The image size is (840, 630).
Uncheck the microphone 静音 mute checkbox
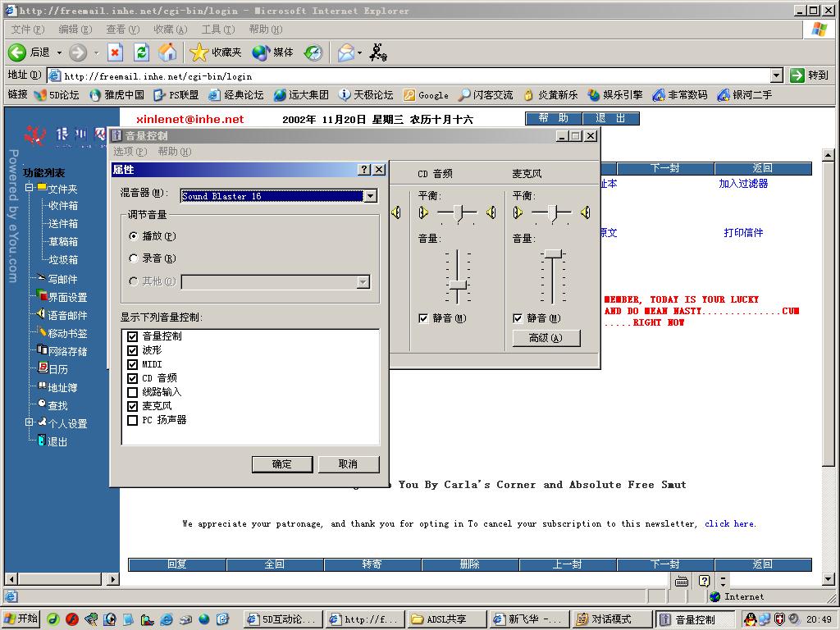[518, 318]
